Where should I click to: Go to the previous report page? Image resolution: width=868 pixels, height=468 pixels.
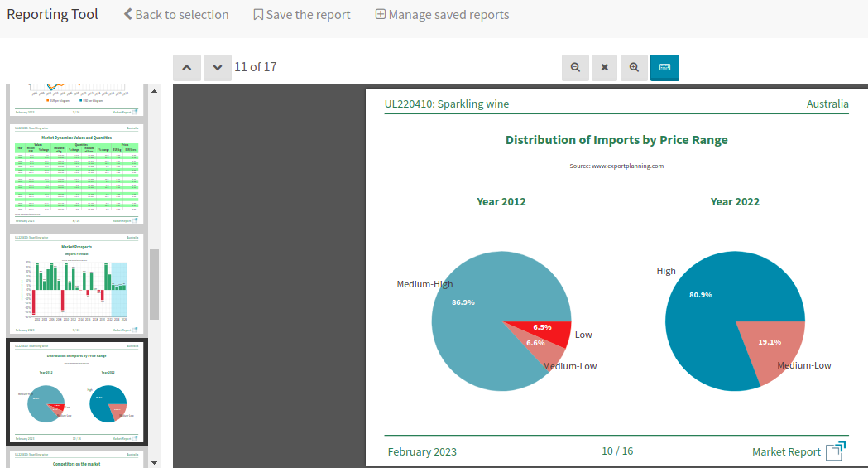[187, 68]
